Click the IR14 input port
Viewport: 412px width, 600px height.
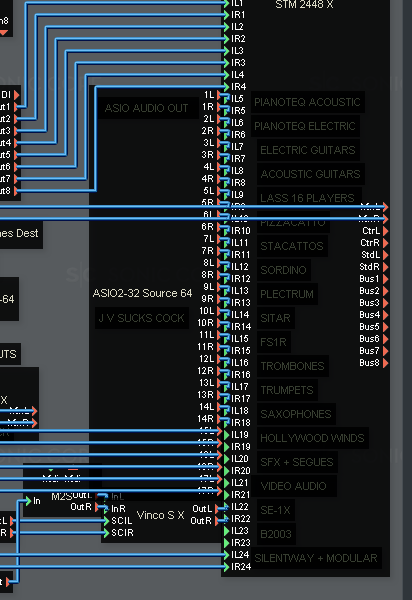pyautogui.click(x=226, y=327)
